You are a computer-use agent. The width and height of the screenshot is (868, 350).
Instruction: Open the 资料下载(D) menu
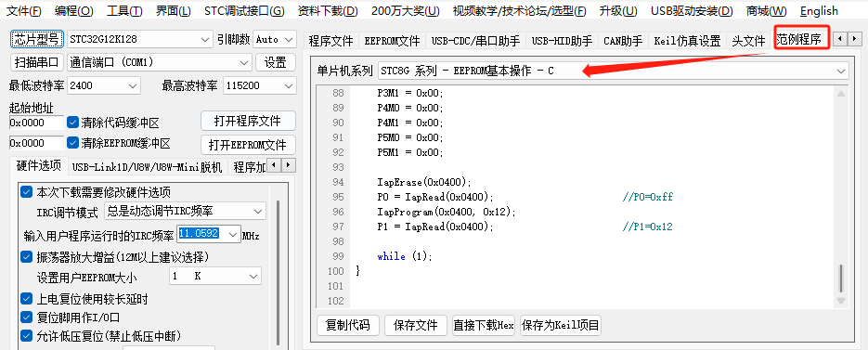point(328,11)
